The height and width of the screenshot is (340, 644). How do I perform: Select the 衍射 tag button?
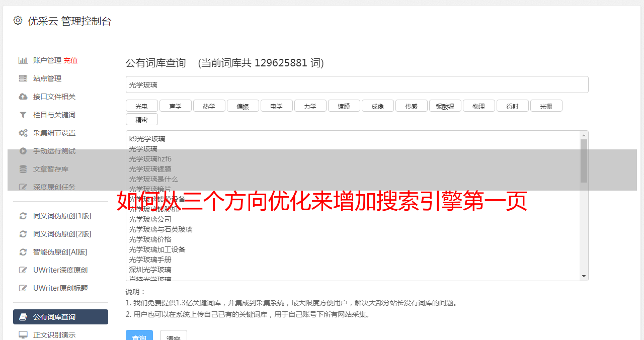pyautogui.click(x=512, y=106)
